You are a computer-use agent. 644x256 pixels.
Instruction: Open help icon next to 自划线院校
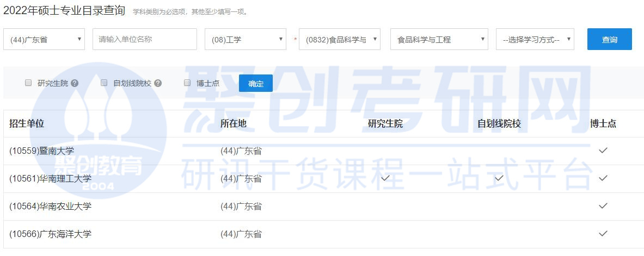point(158,83)
